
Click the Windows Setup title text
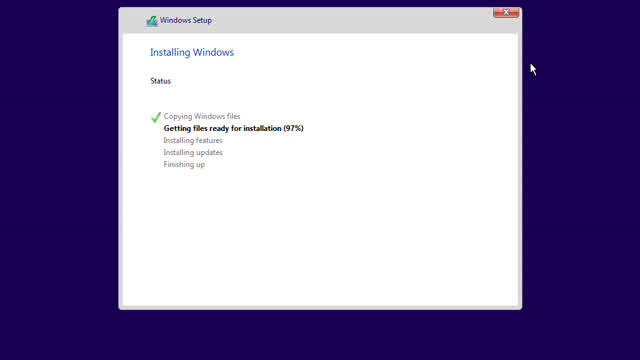coord(186,20)
